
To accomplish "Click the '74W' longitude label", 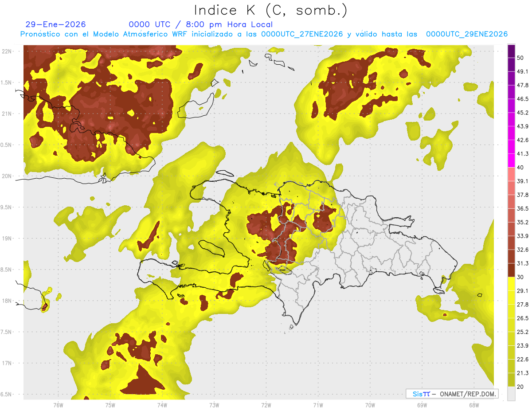I will (162, 405).
